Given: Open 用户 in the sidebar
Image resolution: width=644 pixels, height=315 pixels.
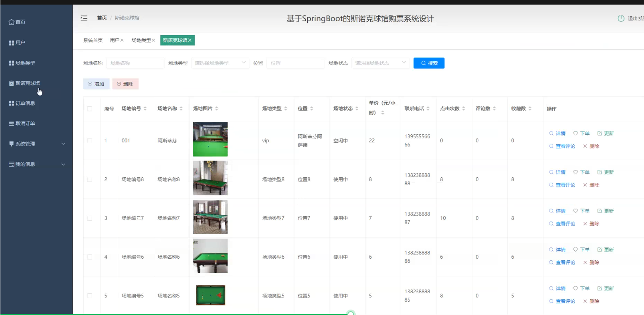Looking at the screenshot, I should pyautogui.click(x=17, y=43).
